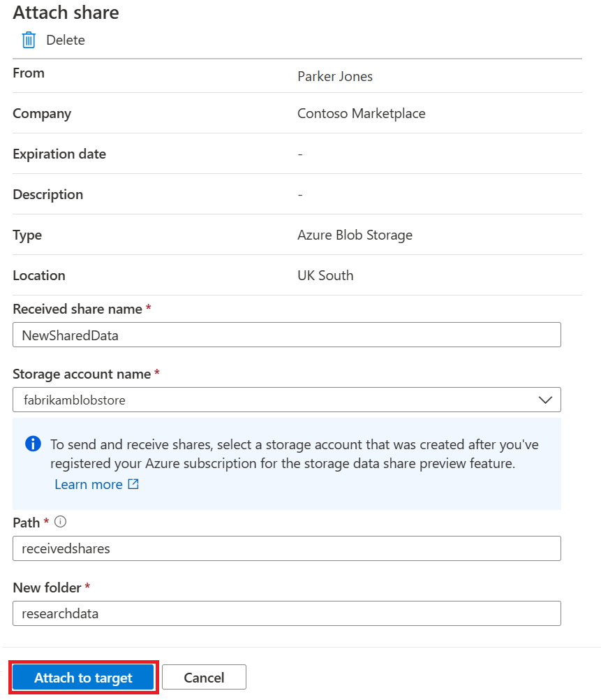Image resolution: width=601 pixels, height=700 pixels.
Task: Click the Path field containing receivedshares
Action: pyautogui.click(x=286, y=548)
